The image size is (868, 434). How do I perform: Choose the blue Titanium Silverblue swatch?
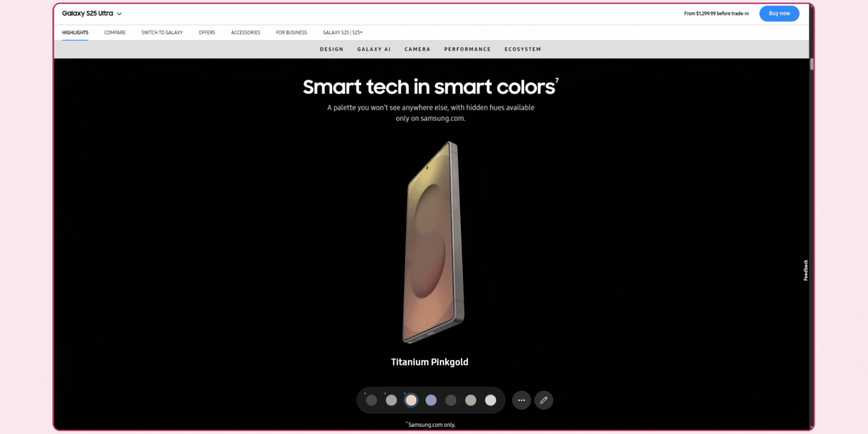coord(431,400)
